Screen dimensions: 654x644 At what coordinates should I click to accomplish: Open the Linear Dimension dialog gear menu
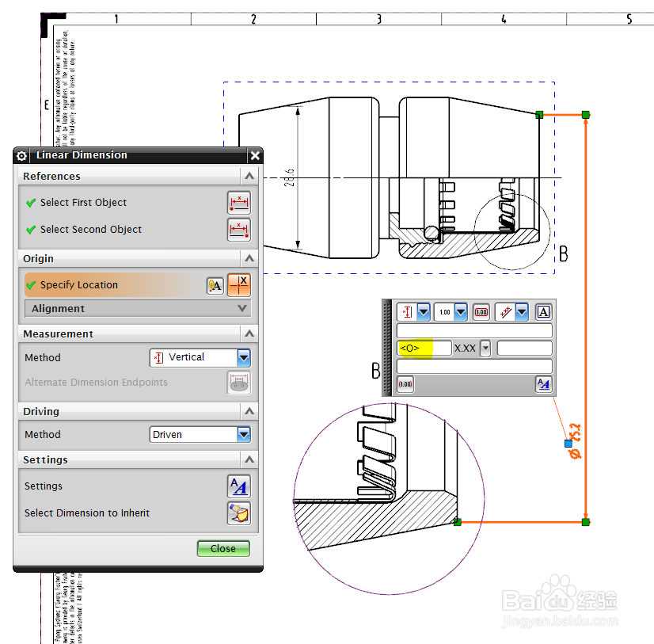tap(21, 156)
